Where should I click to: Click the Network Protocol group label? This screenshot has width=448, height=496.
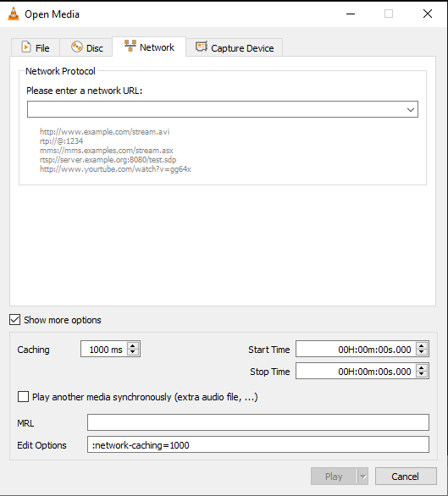(x=60, y=71)
